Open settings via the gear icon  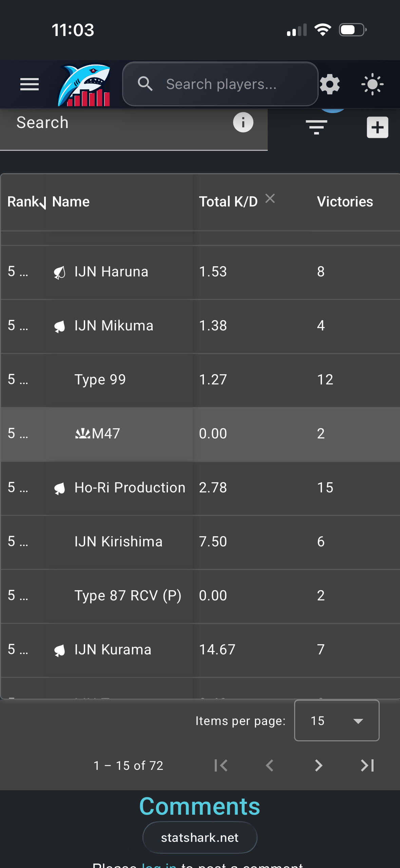pyautogui.click(x=330, y=84)
